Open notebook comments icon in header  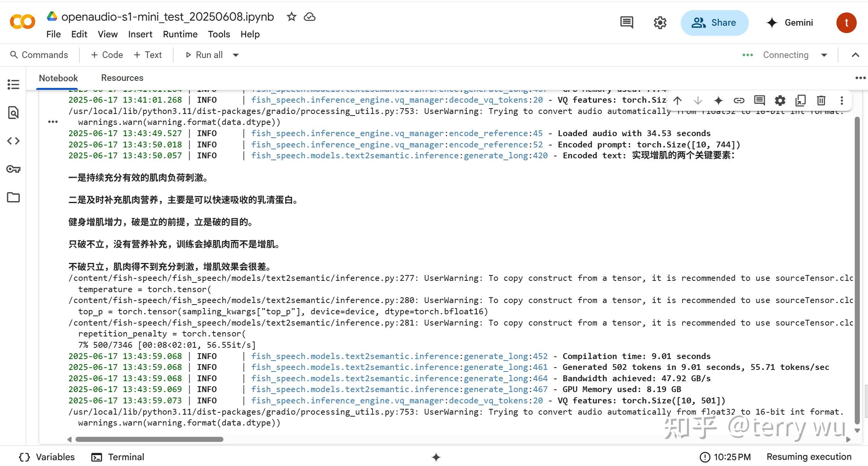coord(626,23)
